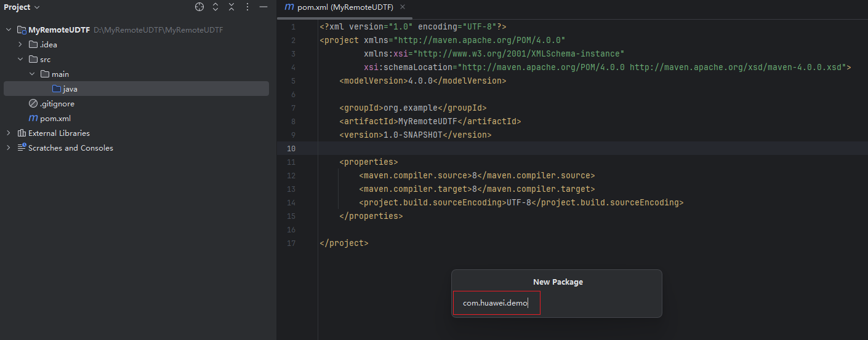Click the version 1.0-SNAPSHOT line
This screenshot has width=868, height=340.
coord(416,135)
